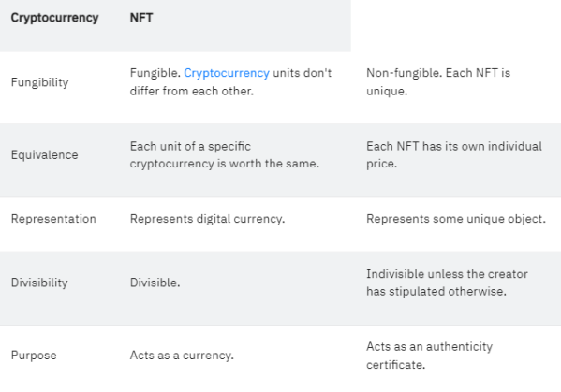Click the 'Represents digital currency.' cell
This screenshot has width=561, height=392.
[208, 219]
